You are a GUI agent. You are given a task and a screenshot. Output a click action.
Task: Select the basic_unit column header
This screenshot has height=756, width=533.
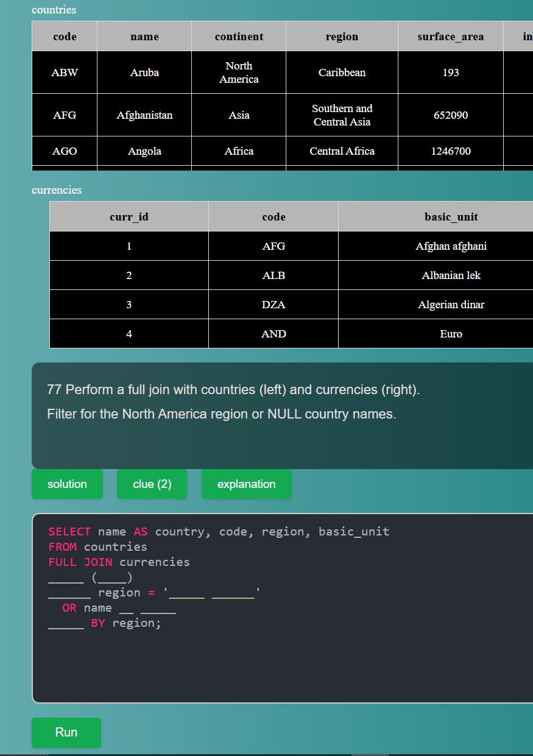point(451,216)
